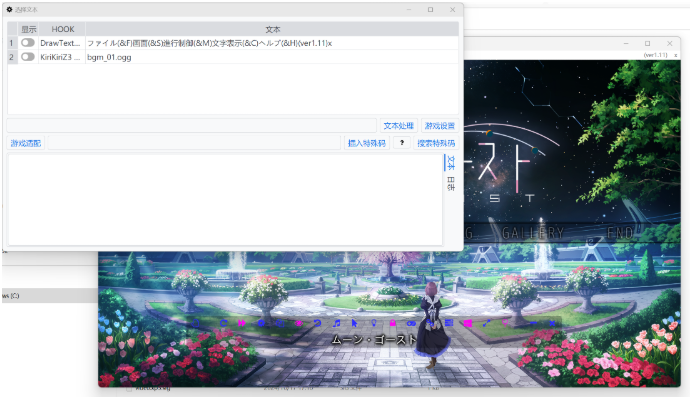
Task: Select END in the game title menu
Action: 620,233
